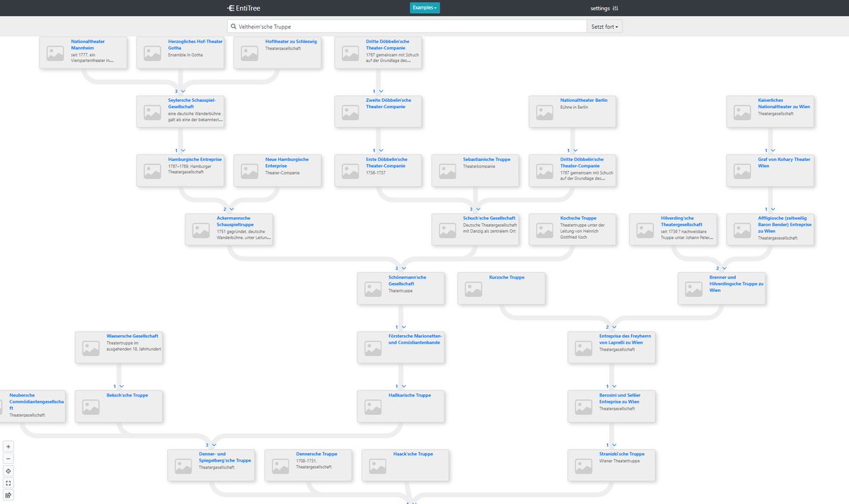The width and height of the screenshot is (849, 504).
Task: Focus the Veltheim'sche Truppe search field
Action: (x=407, y=26)
